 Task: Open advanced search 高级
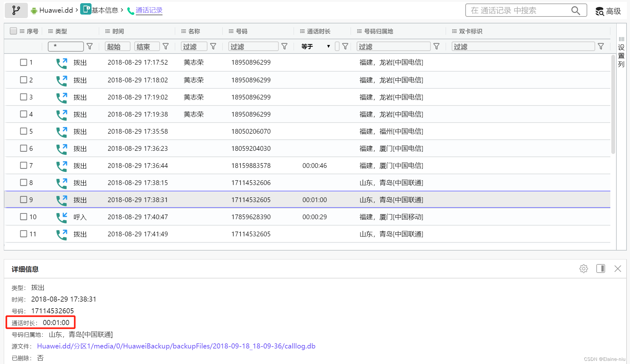coord(608,11)
